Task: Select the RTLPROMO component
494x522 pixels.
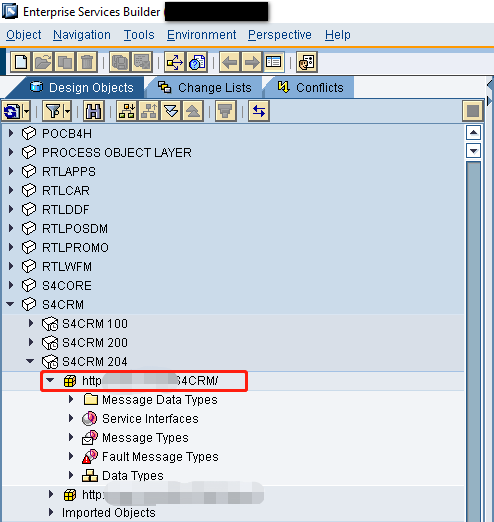Action: pos(75,248)
